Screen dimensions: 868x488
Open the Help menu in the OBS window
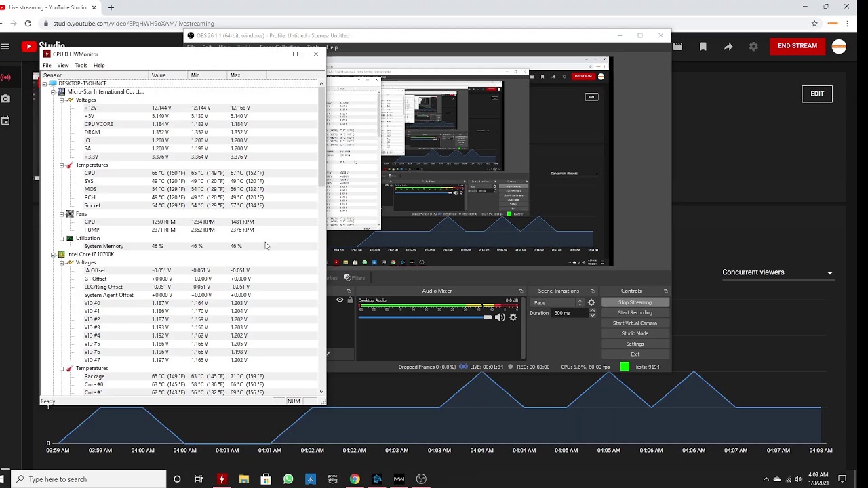tap(332, 47)
